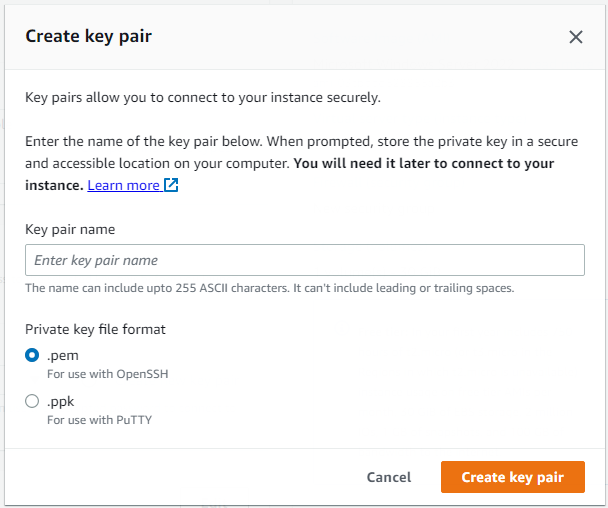Select the .pem radio button
Image resolution: width=608 pixels, height=508 pixels.
[x=32, y=354]
